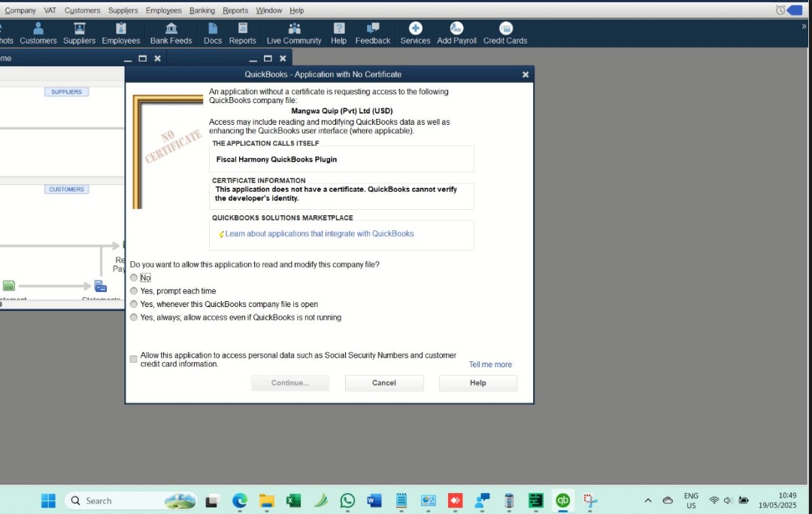The height and width of the screenshot is (514, 812).
Task: Select "Yes, whenever this QuickBooks company file is open"
Action: (134, 304)
